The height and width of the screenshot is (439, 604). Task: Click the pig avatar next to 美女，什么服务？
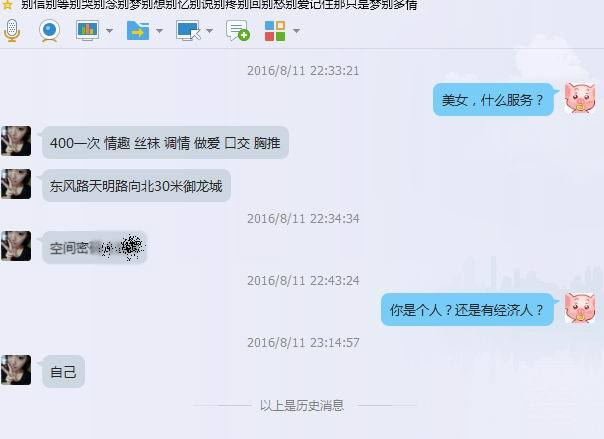click(x=580, y=98)
